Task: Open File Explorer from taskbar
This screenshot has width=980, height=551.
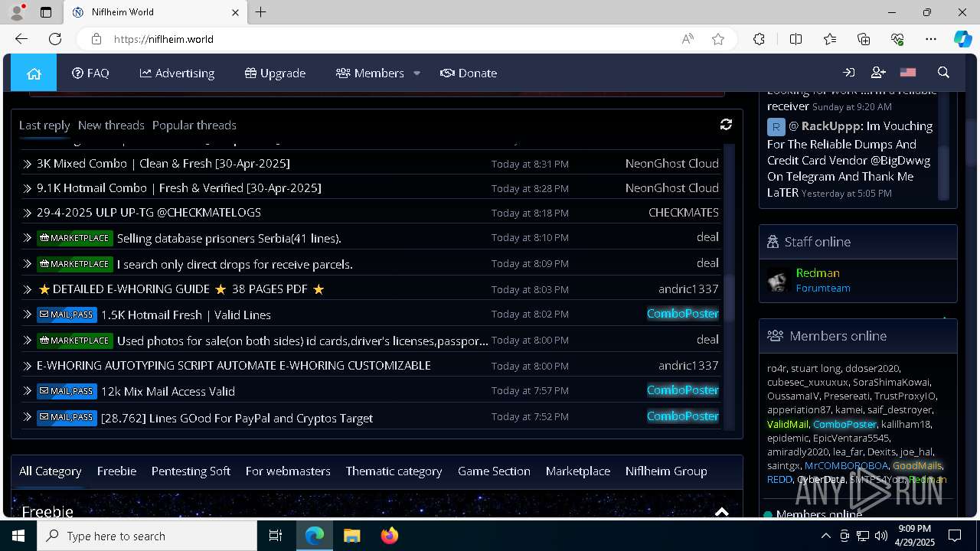Action: coord(351,536)
